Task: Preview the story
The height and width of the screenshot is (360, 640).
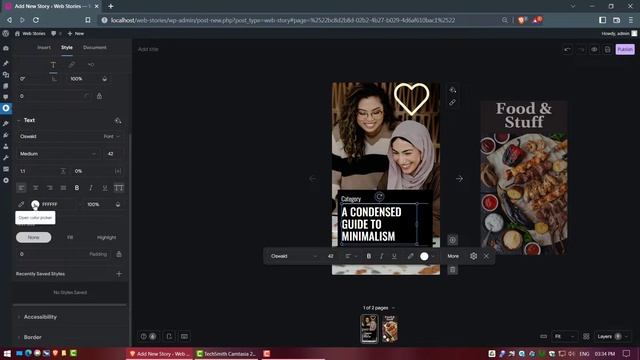Action: click(x=594, y=49)
